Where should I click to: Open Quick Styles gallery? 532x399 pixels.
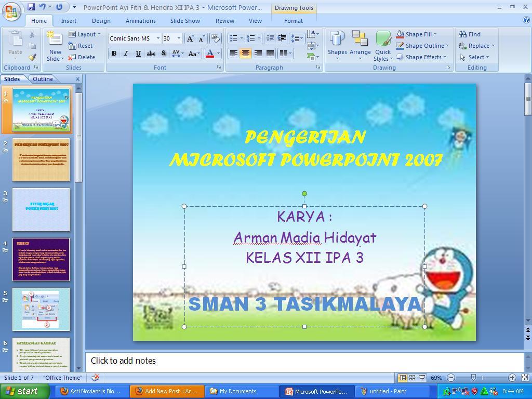pyautogui.click(x=383, y=46)
